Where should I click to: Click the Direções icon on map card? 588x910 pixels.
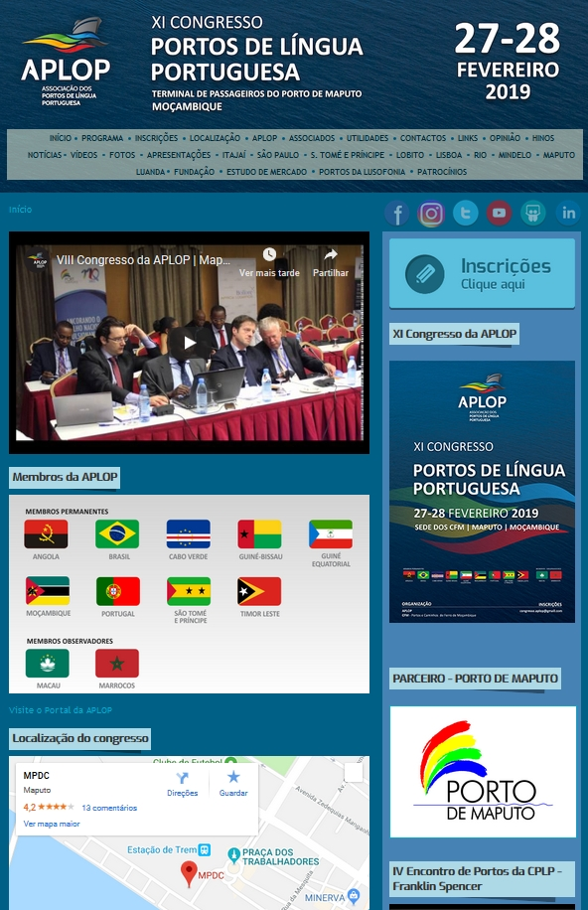[183, 778]
